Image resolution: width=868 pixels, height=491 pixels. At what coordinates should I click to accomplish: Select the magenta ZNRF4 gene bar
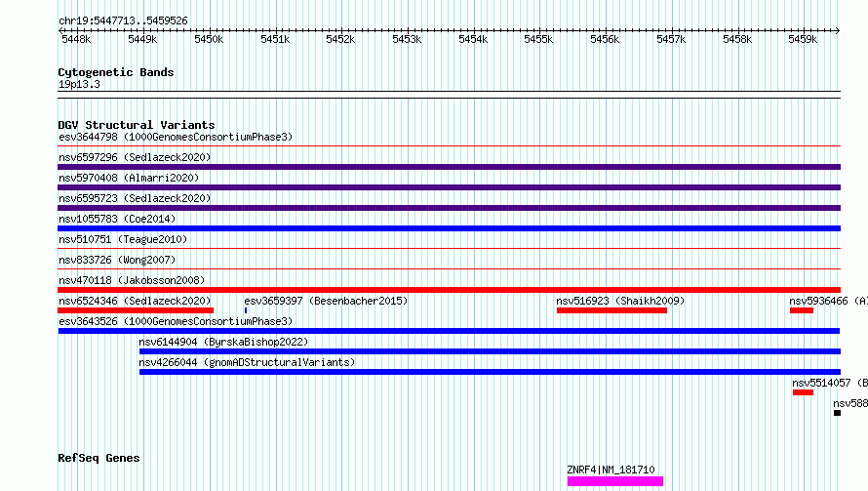pos(615,481)
